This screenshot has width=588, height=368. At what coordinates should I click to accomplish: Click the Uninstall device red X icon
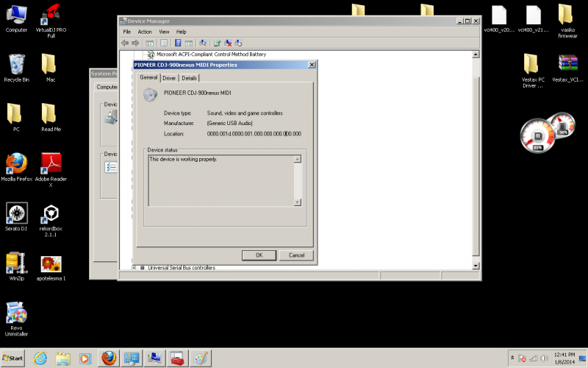pos(228,43)
